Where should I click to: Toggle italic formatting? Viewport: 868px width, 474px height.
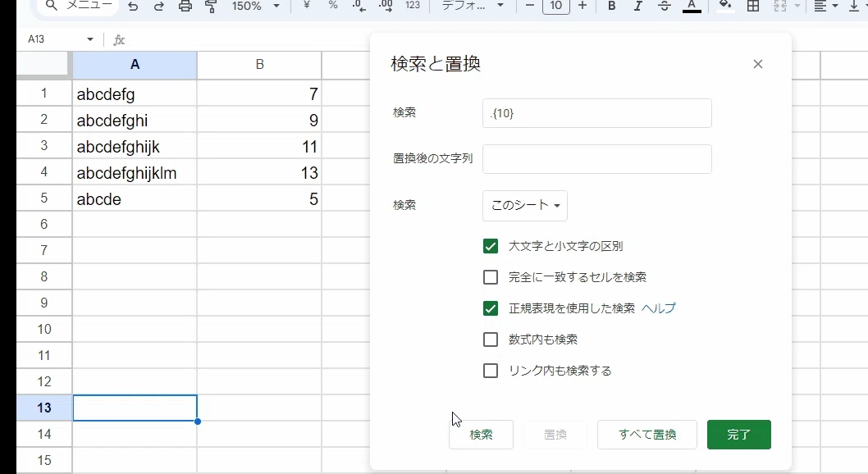(x=637, y=6)
